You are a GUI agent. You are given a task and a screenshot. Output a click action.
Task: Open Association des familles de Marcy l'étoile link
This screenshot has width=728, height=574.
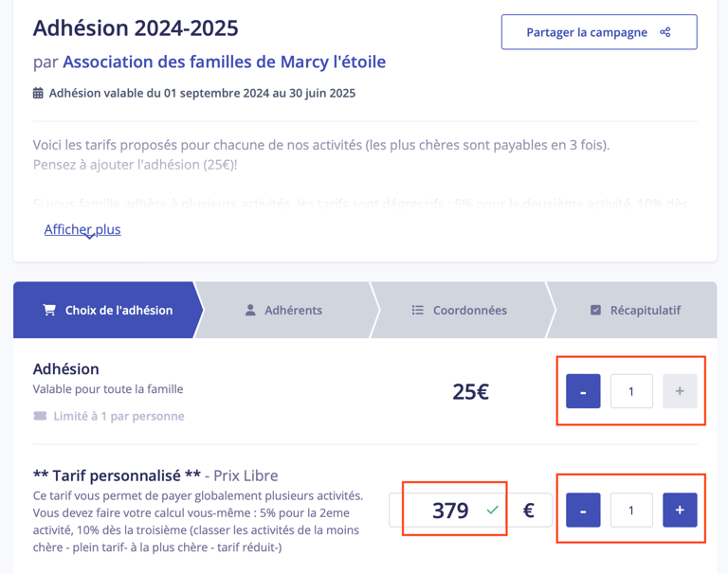(x=225, y=62)
